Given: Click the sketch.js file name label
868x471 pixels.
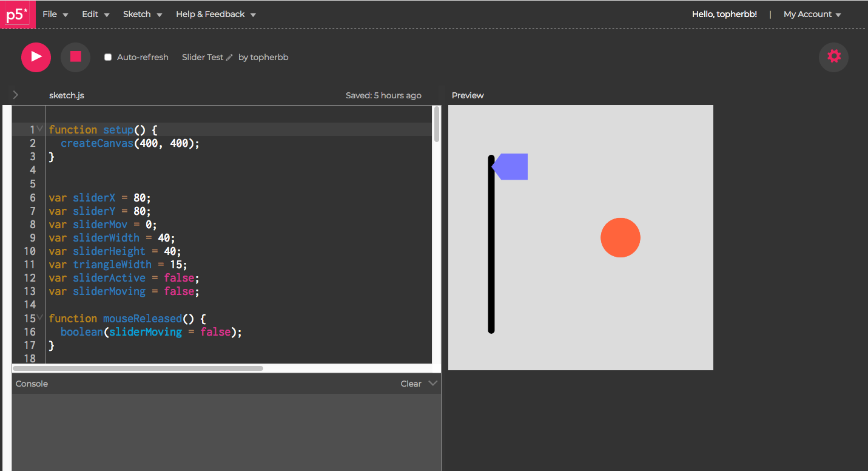Looking at the screenshot, I should pyautogui.click(x=67, y=95).
